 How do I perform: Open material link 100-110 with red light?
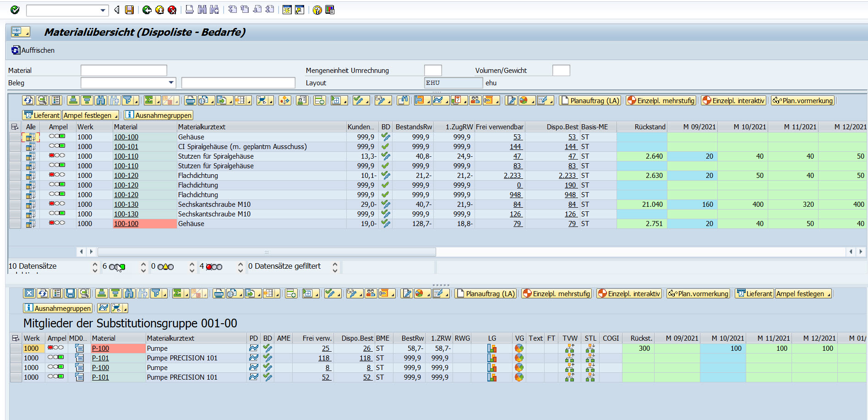[x=126, y=156]
